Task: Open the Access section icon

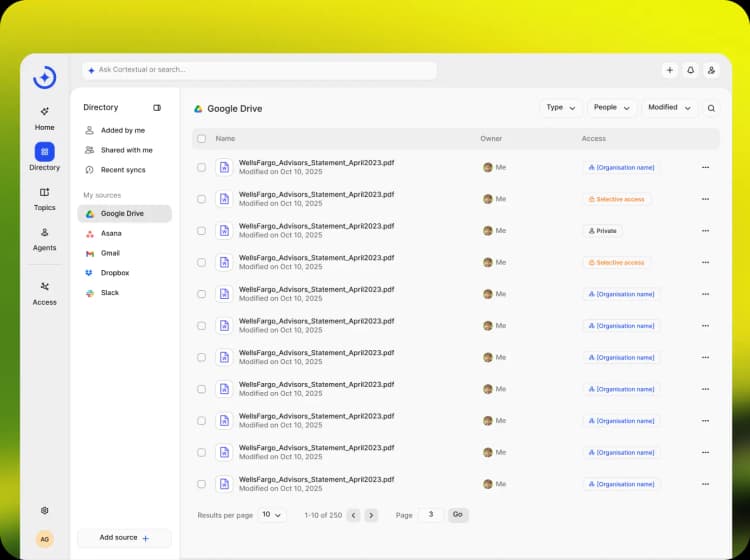Action: coord(44,286)
